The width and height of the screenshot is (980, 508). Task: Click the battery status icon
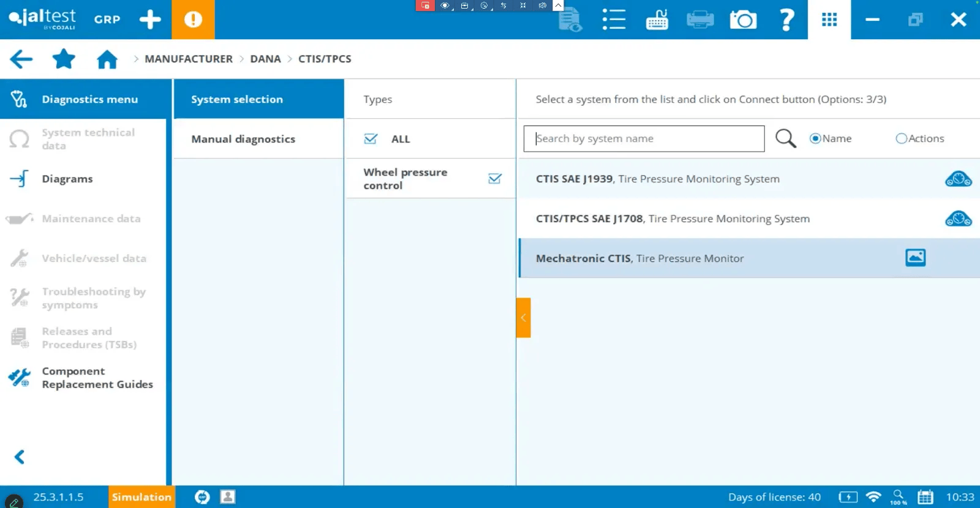point(848,497)
